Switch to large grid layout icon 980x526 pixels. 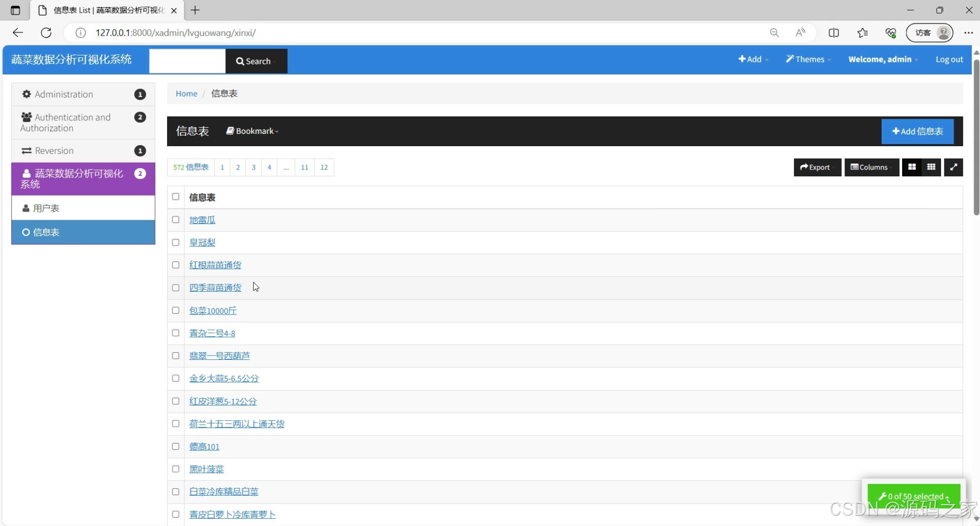[912, 167]
